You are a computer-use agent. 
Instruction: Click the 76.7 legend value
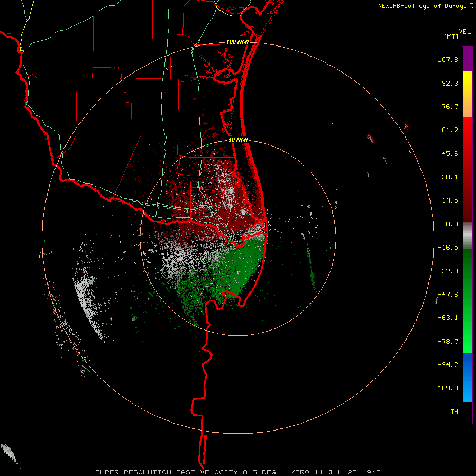(x=450, y=106)
